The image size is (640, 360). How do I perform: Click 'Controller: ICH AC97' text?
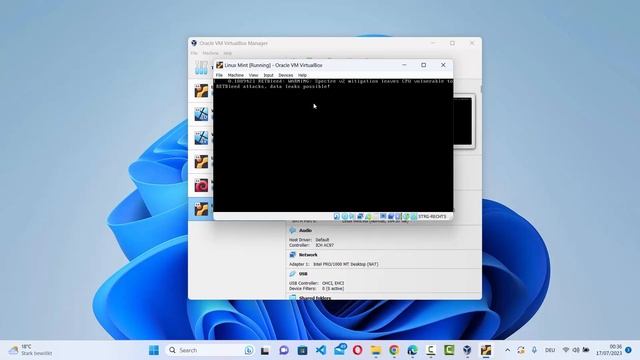tap(311, 245)
